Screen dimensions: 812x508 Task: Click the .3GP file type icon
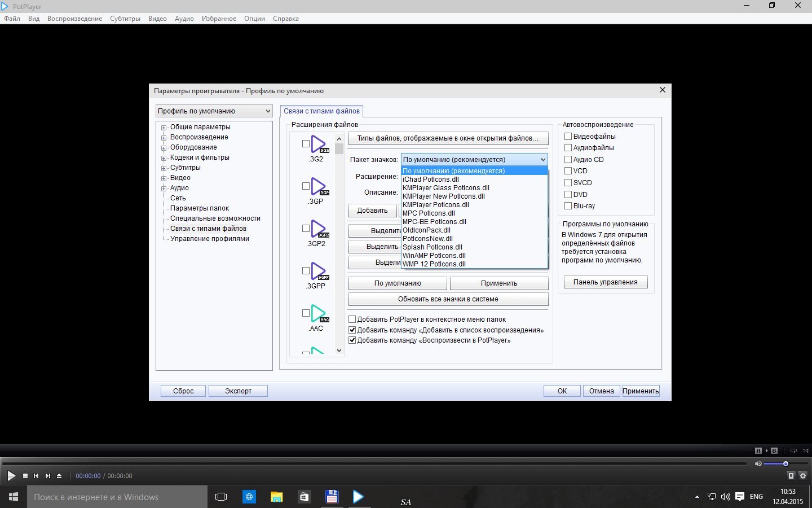click(x=320, y=187)
